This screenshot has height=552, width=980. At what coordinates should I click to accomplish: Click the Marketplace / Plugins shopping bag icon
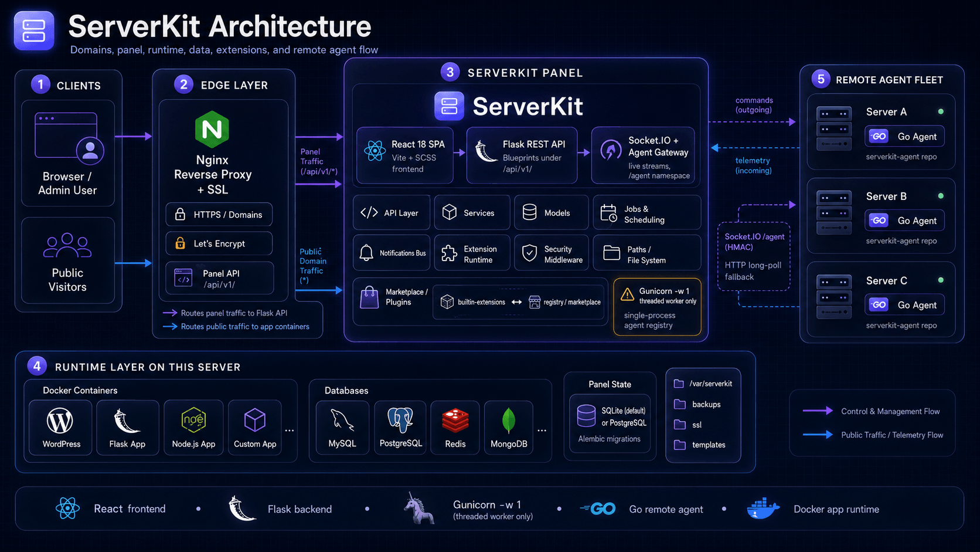click(369, 297)
